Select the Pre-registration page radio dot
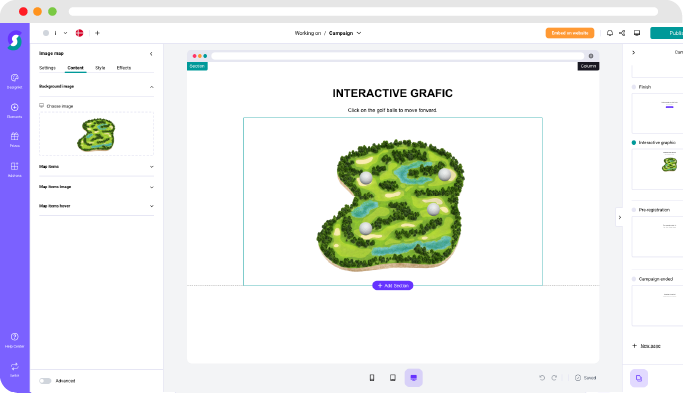Image resolution: width=683 pixels, height=393 pixels. [634, 210]
